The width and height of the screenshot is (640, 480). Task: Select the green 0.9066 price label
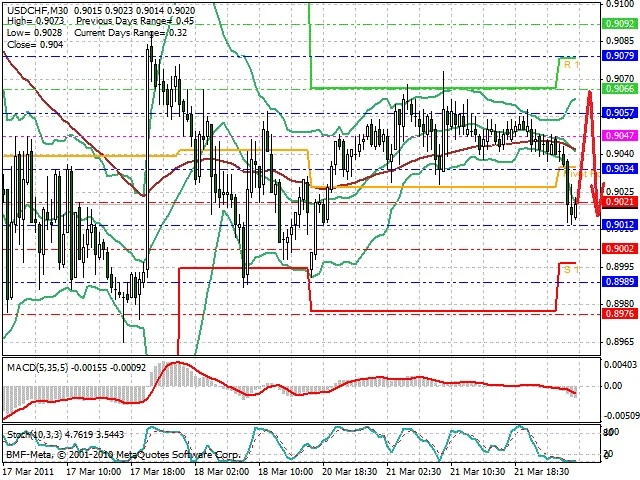(x=620, y=89)
